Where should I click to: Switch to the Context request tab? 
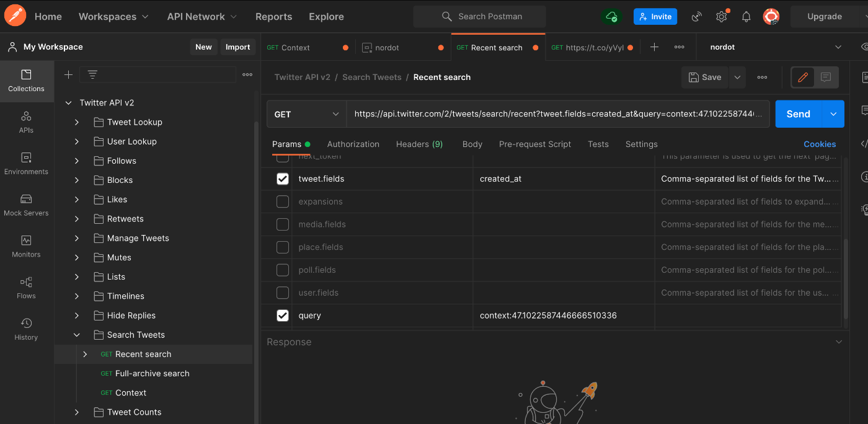[308, 47]
